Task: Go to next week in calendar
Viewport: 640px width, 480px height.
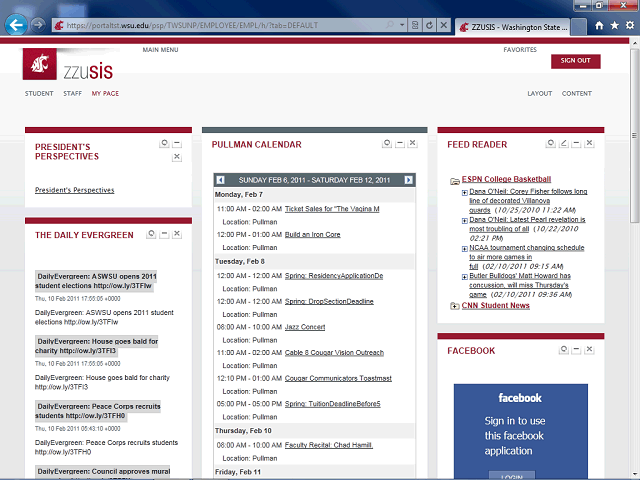Action: pyautogui.click(x=408, y=180)
